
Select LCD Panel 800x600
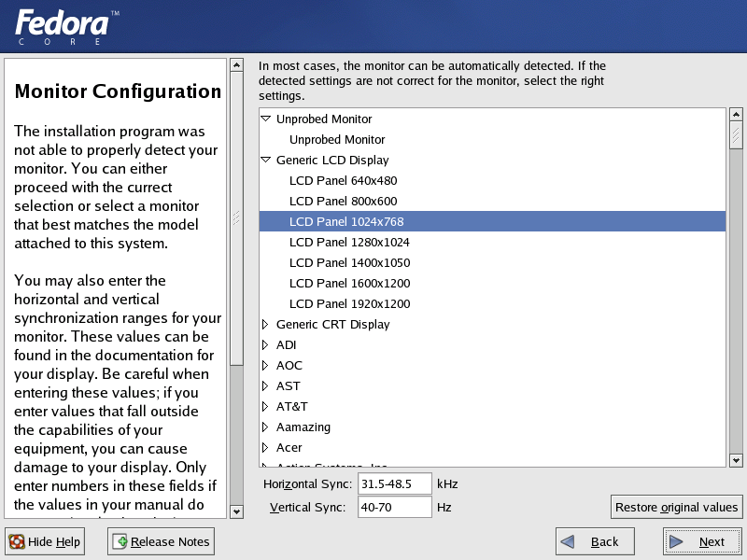tap(493, 201)
